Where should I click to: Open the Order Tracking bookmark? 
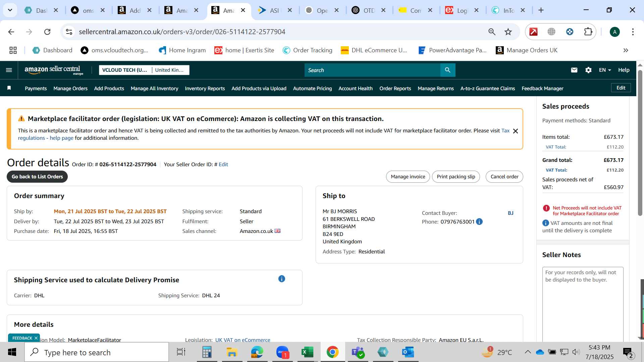[x=308, y=50]
